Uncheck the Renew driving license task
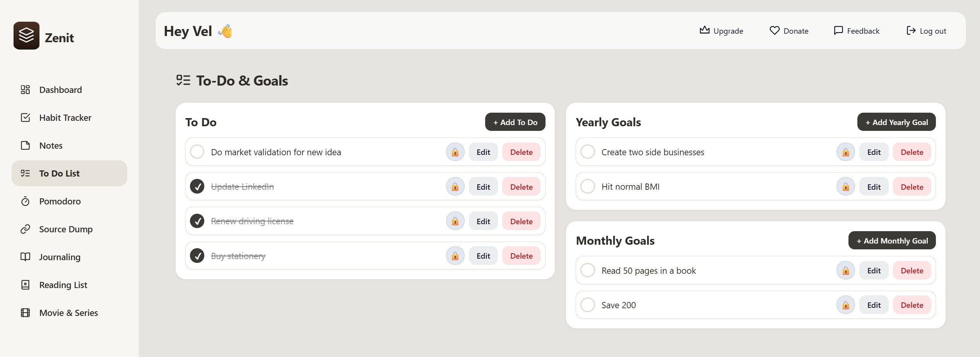This screenshot has width=980, height=357. point(197,221)
